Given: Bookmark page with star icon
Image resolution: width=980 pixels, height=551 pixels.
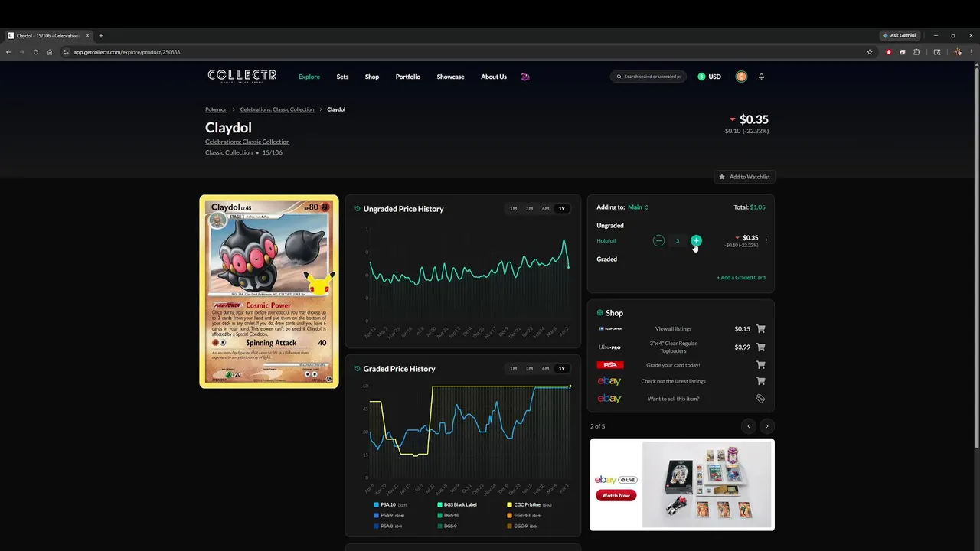Looking at the screenshot, I should (x=870, y=52).
